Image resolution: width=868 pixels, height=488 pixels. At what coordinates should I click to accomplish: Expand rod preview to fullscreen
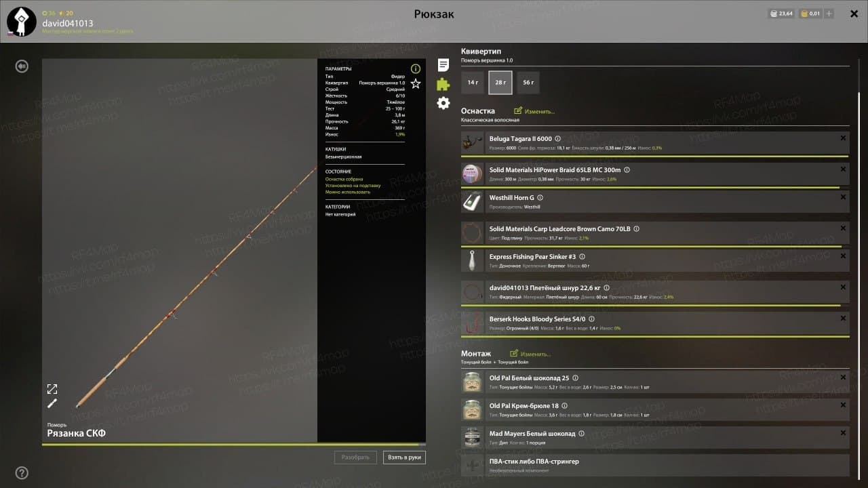point(52,389)
